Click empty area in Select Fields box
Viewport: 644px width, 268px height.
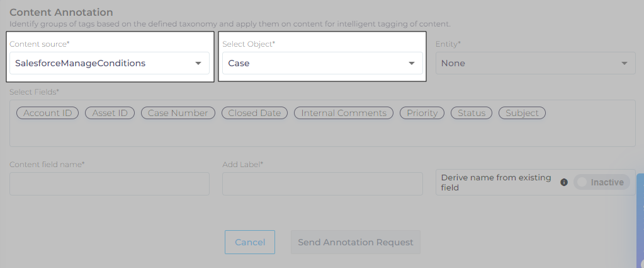pyautogui.click(x=315, y=134)
